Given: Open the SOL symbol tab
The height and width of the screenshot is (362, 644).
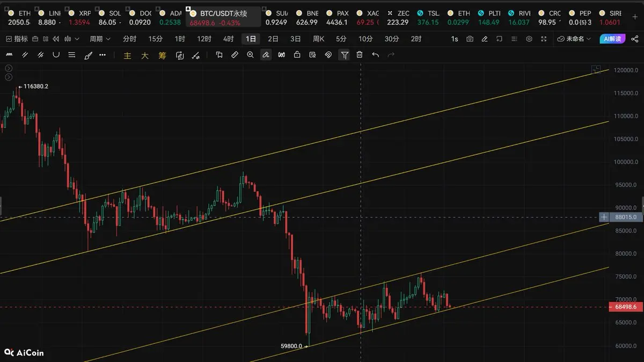Looking at the screenshot, I should 109,18.
